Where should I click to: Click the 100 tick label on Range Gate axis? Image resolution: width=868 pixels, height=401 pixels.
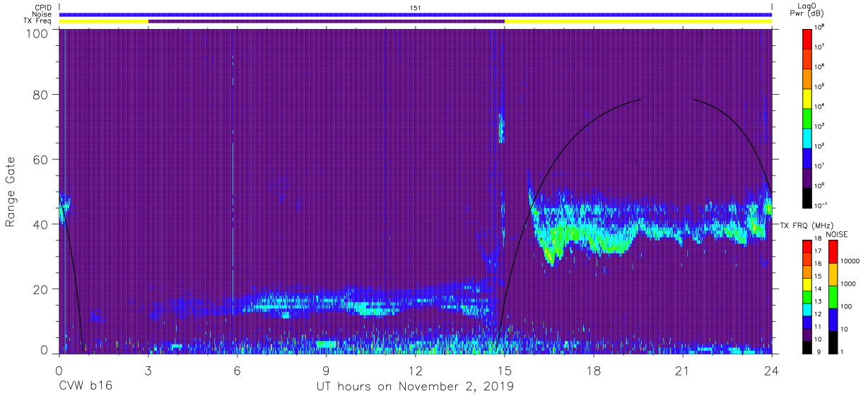tap(37, 33)
